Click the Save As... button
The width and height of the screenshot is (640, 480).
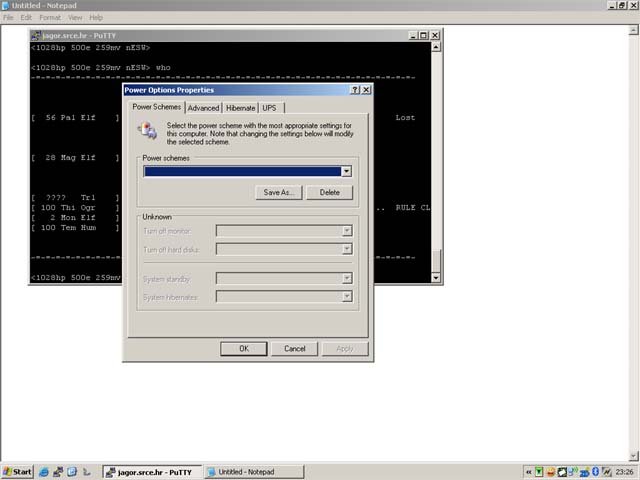pos(279,192)
